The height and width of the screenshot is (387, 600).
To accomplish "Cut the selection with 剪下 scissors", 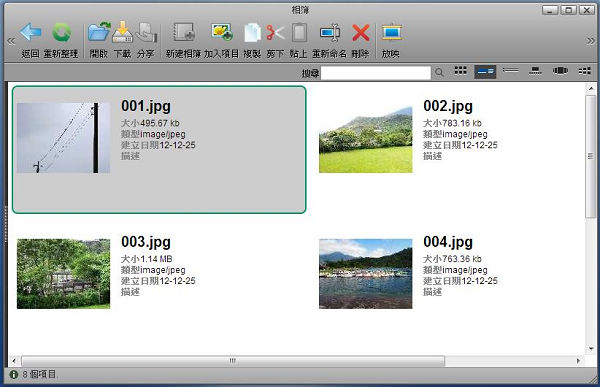I will [x=275, y=33].
